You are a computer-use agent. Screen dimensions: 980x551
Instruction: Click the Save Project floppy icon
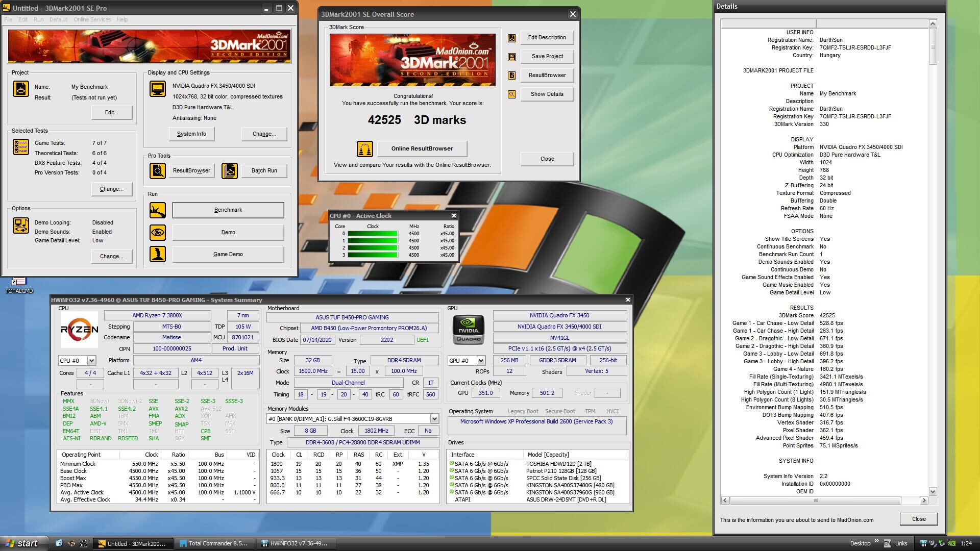click(512, 57)
